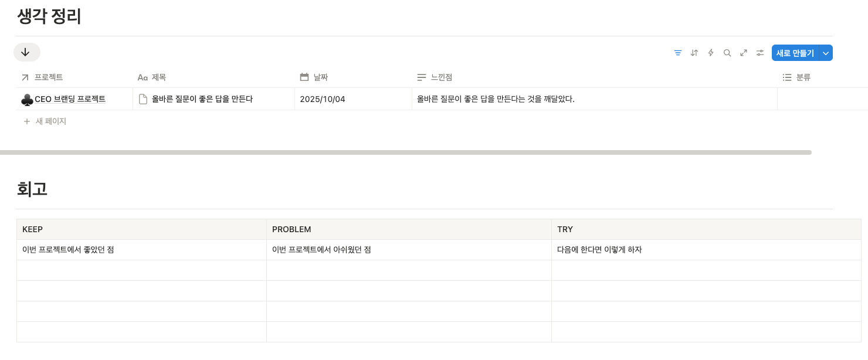Click the calendar icon on the 날짜 column
The image size is (868, 360).
click(304, 77)
